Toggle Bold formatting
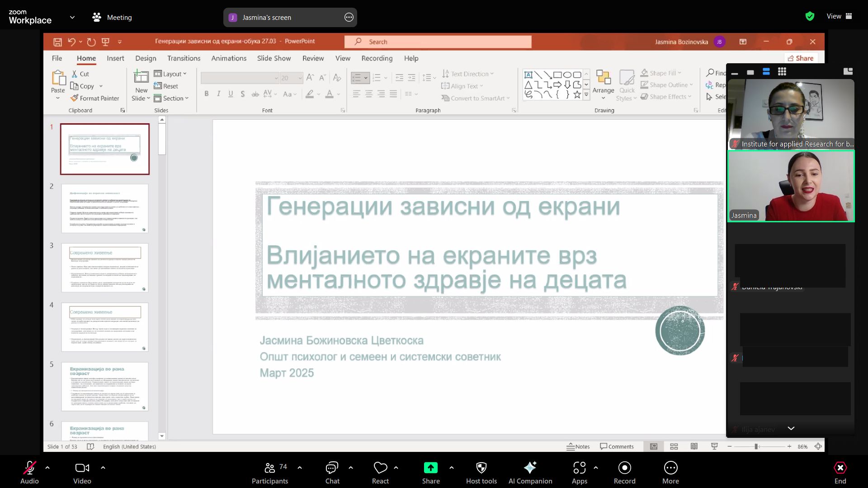 point(207,94)
